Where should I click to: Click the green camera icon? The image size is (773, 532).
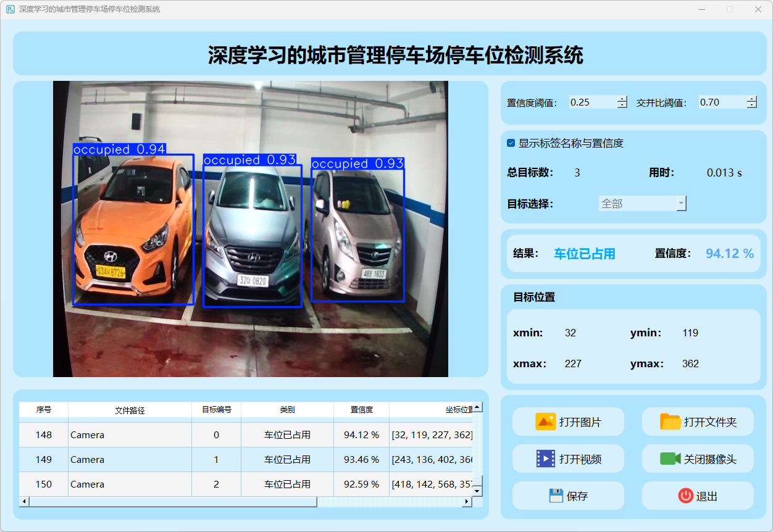670,459
